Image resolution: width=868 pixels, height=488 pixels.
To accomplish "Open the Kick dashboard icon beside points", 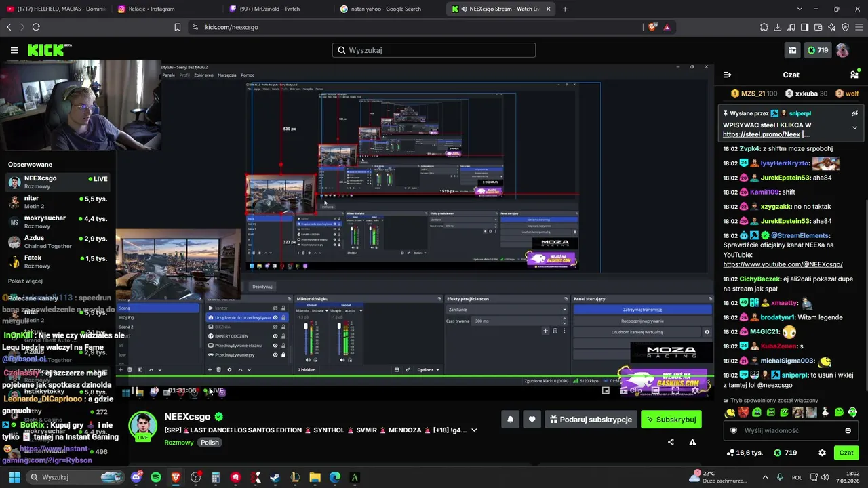I will click(792, 50).
